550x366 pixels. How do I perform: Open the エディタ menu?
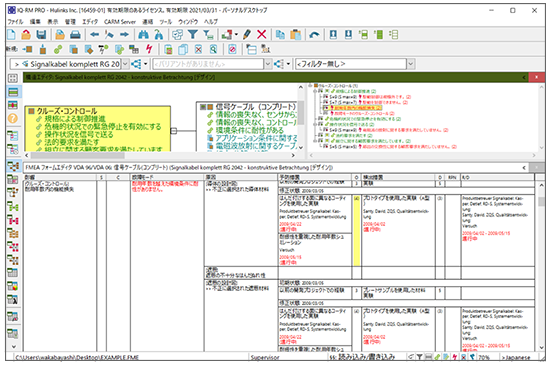tap(90, 21)
